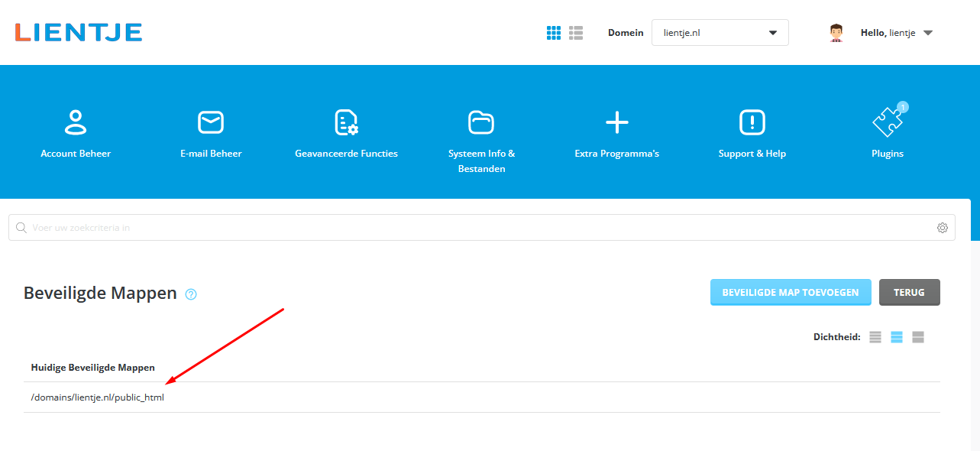Switch to grid layout view
Screen dimensions: 980x451
(554, 33)
